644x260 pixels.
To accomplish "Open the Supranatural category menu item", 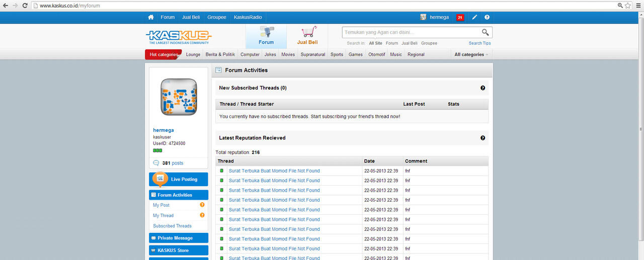I will click(x=312, y=54).
